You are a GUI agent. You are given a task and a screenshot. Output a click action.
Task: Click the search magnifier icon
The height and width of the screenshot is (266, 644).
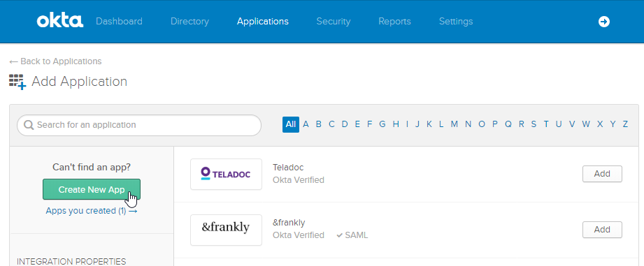29,124
